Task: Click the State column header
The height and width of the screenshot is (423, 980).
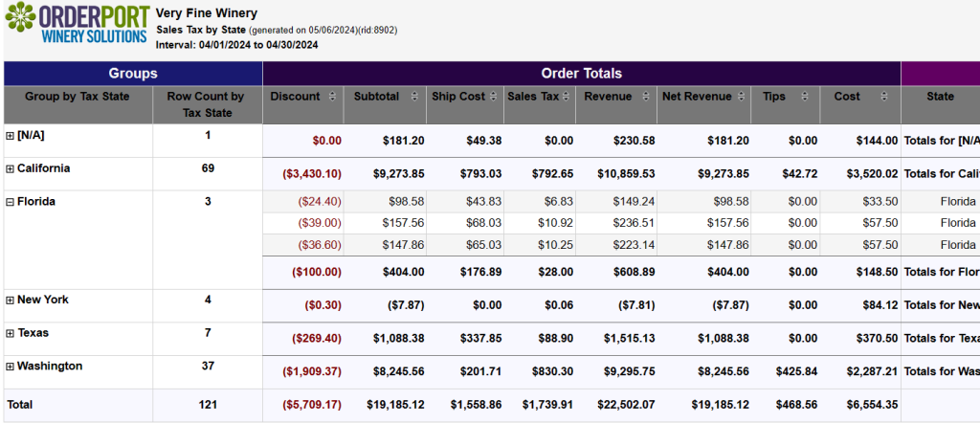Action: pos(940,96)
